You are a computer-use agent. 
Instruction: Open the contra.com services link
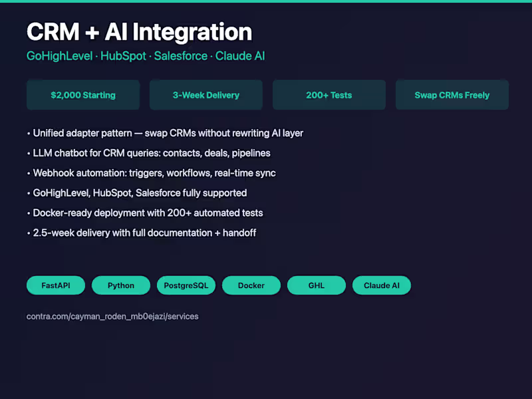tap(112, 316)
